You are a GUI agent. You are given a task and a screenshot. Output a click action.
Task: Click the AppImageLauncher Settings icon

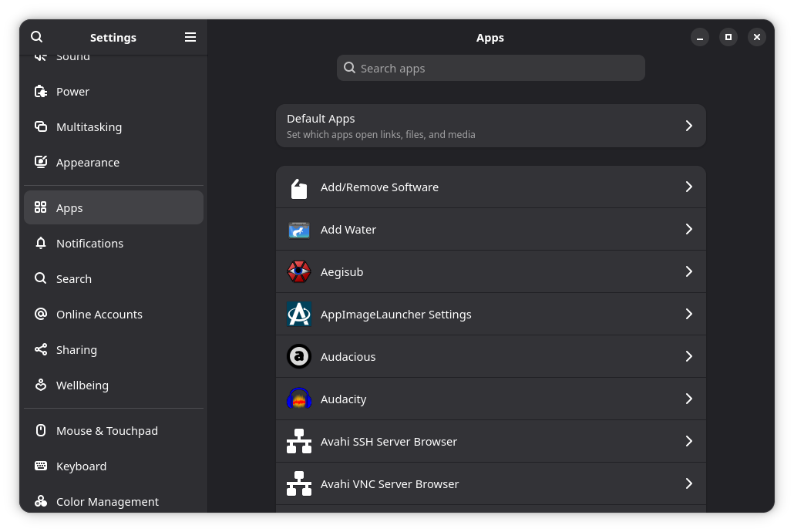click(299, 314)
